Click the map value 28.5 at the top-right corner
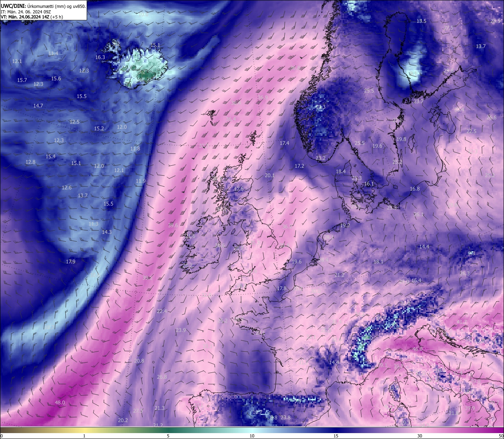This screenshot has height=439, width=504. tap(495, 21)
